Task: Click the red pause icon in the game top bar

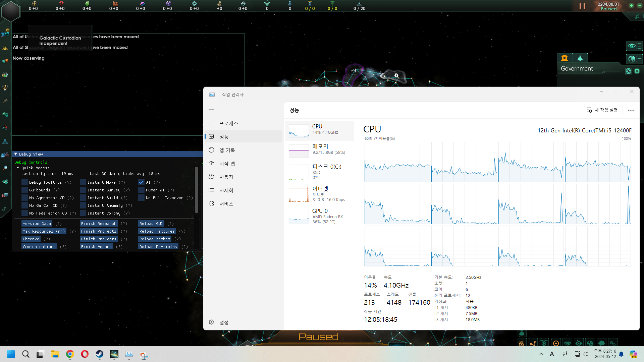Action: [x=582, y=6]
